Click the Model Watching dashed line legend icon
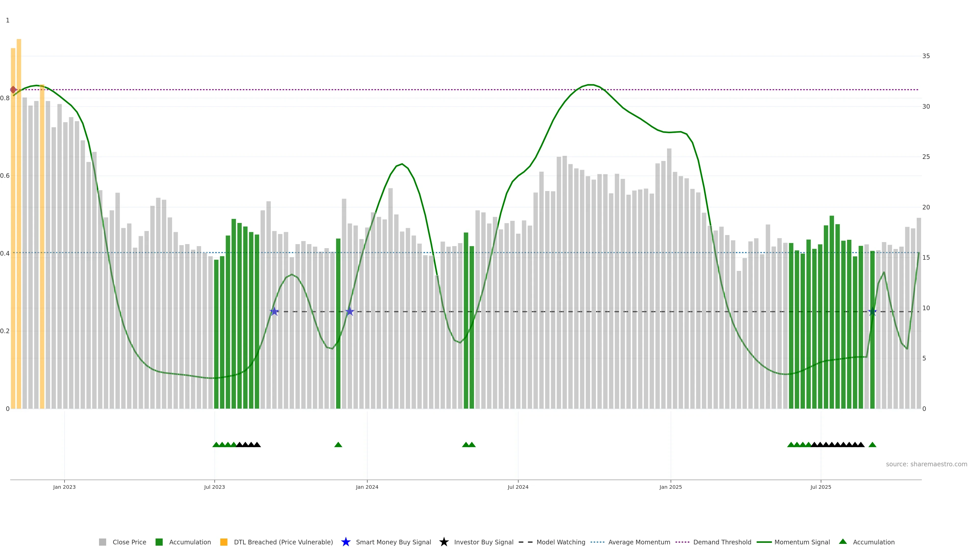The width and height of the screenshot is (980, 551). click(x=525, y=542)
